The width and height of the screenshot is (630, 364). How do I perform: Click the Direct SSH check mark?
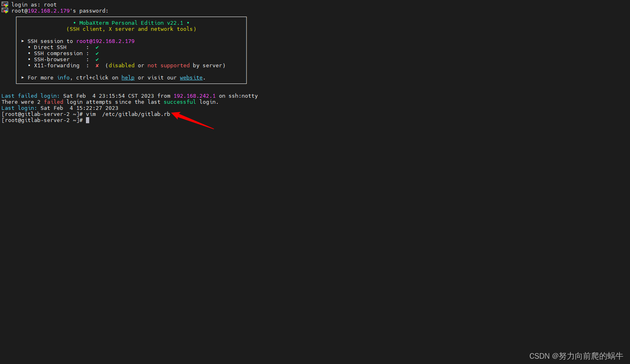[x=97, y=47]
